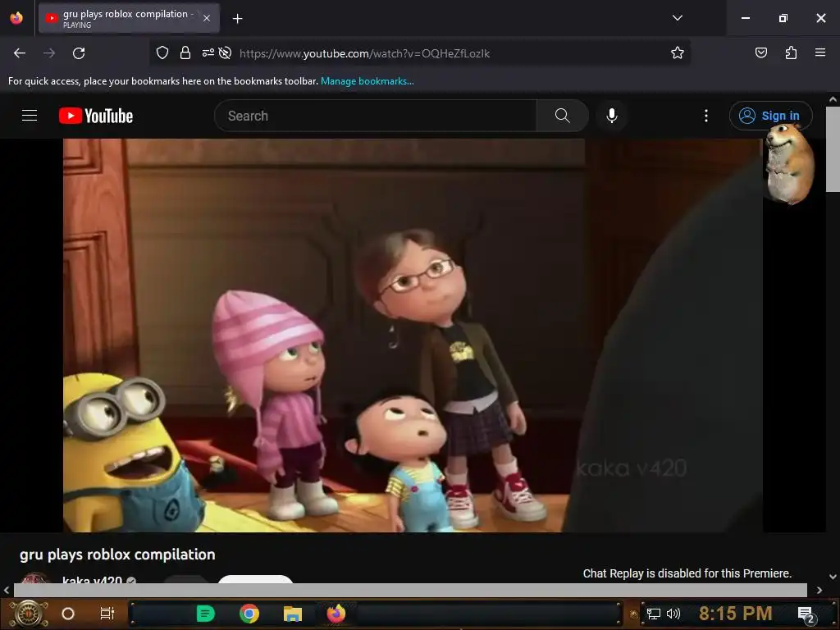Viewport: 840px width, 630px height.
Task: Click the horizontal scrollbar thumb
Action: pyautogui.click(x=410, y=590)
